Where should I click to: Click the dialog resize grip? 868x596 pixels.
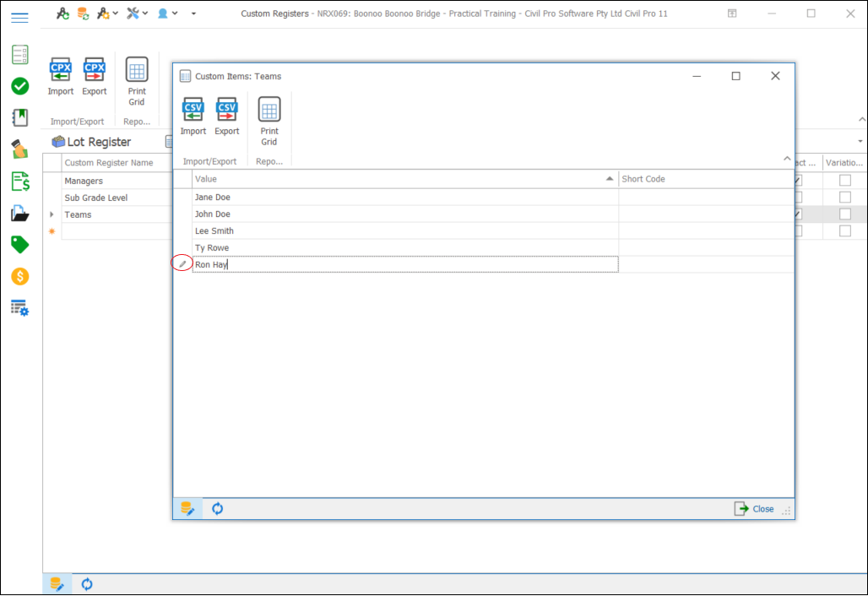click(786, 511)
